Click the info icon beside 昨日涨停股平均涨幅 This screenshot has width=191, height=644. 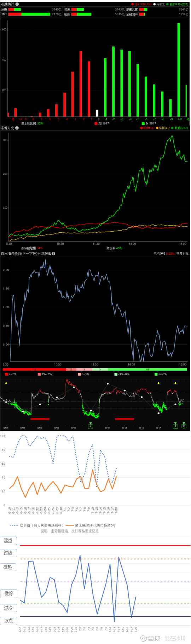click(x=53, y=254)
